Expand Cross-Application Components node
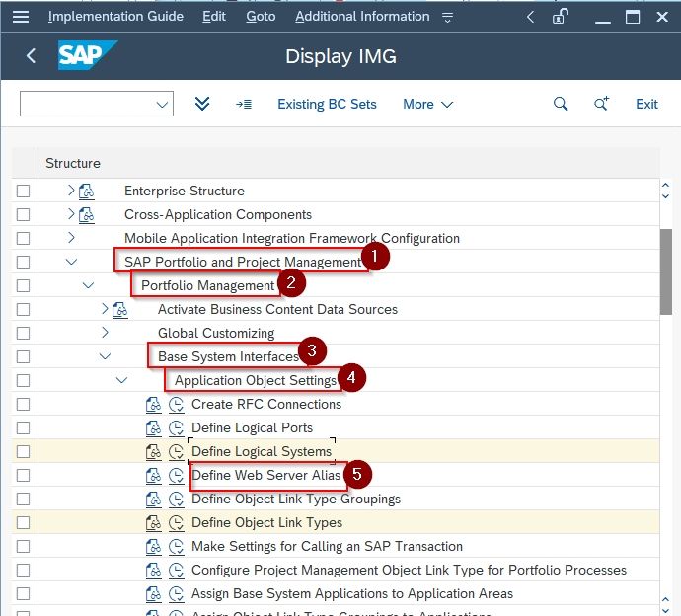The width and height of the screenshot is (681, 616). 71,214
